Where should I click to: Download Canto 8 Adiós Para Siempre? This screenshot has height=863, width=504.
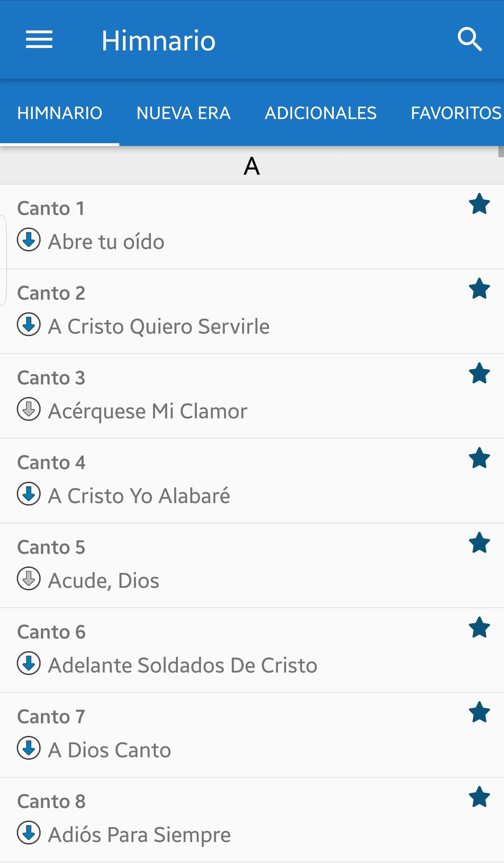coord(29,833)
